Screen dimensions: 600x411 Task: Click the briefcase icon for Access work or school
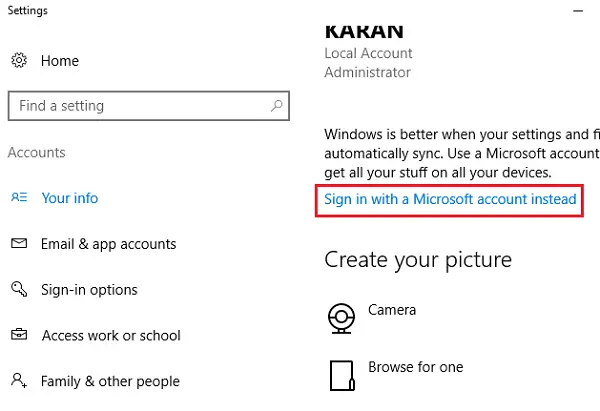19,336
